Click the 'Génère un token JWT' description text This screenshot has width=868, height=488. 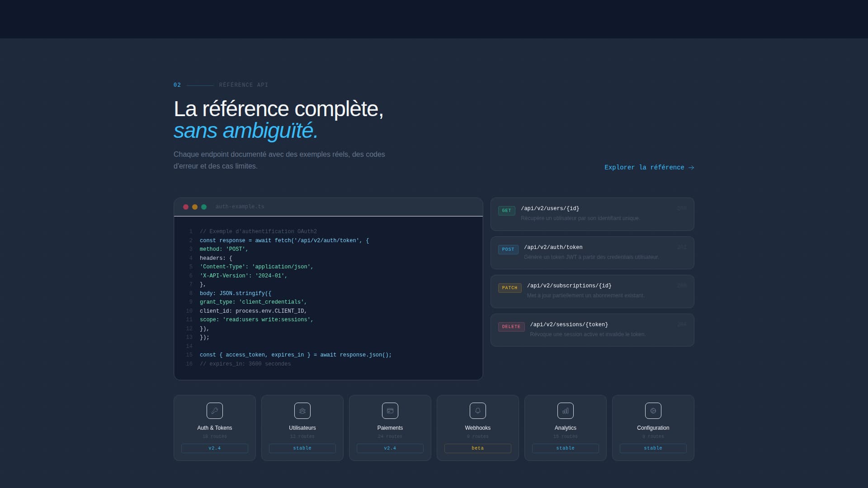pos(591,257)
